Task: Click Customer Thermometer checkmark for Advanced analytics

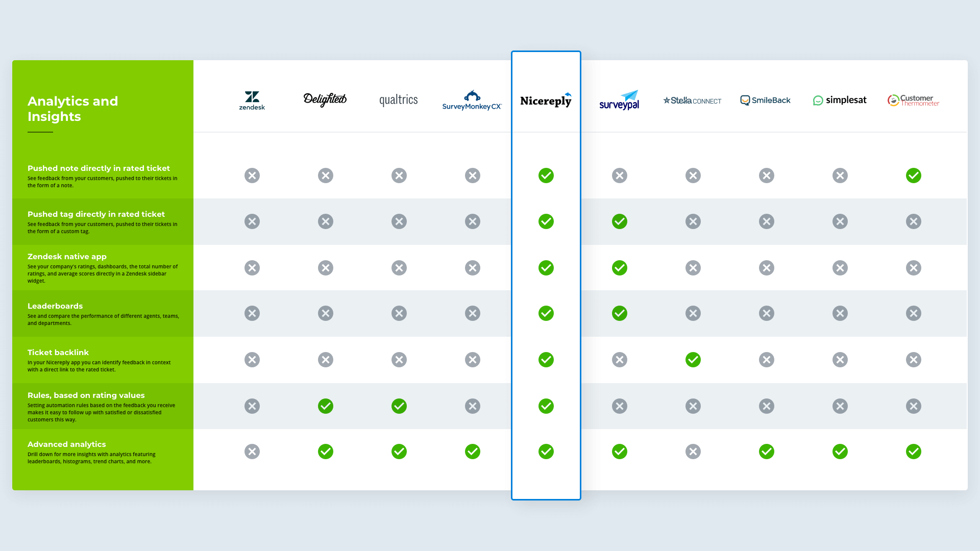Action: tap(914, 452)
